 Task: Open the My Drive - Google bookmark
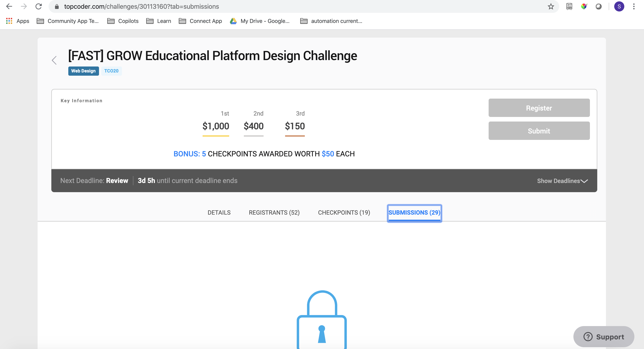pos(260,21)
